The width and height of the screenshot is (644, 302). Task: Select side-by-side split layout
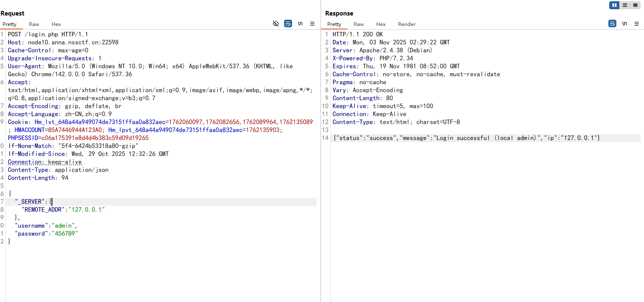[614, 5]
